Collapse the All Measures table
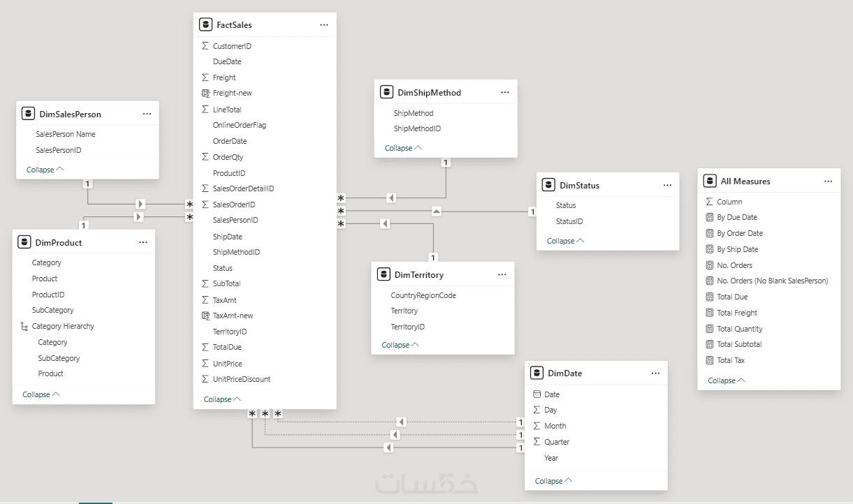The image size is (853, 504). [x=726, y=380]
